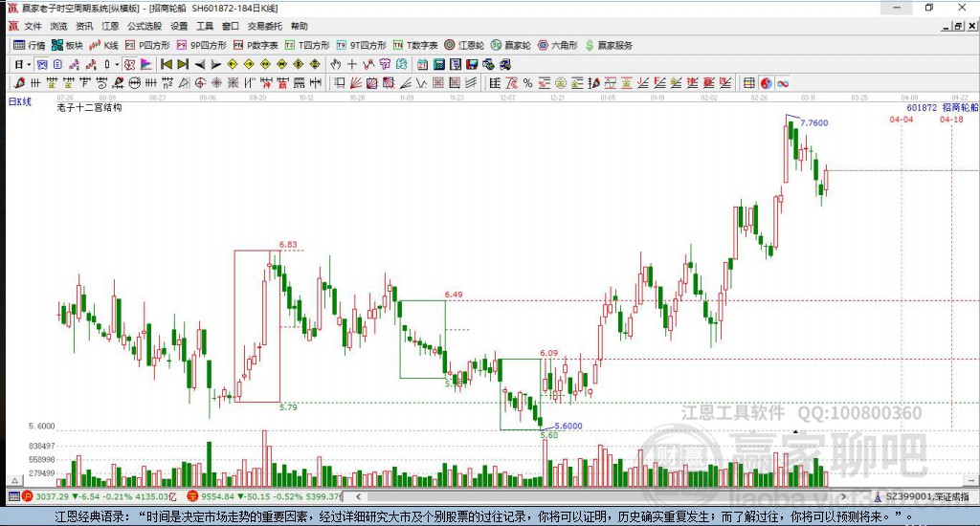Click the 5.6000 low price label
This screenshot has height=526, width=980.
(x=568, y=426)
